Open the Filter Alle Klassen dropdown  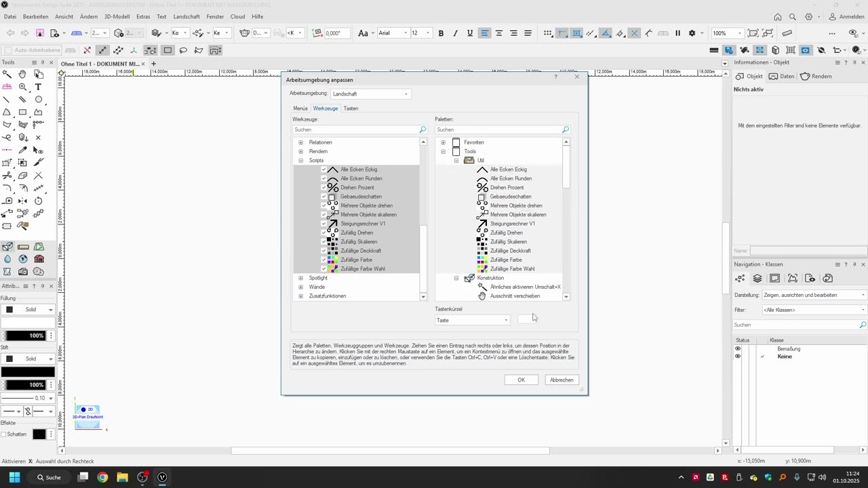tap(814, 310)
